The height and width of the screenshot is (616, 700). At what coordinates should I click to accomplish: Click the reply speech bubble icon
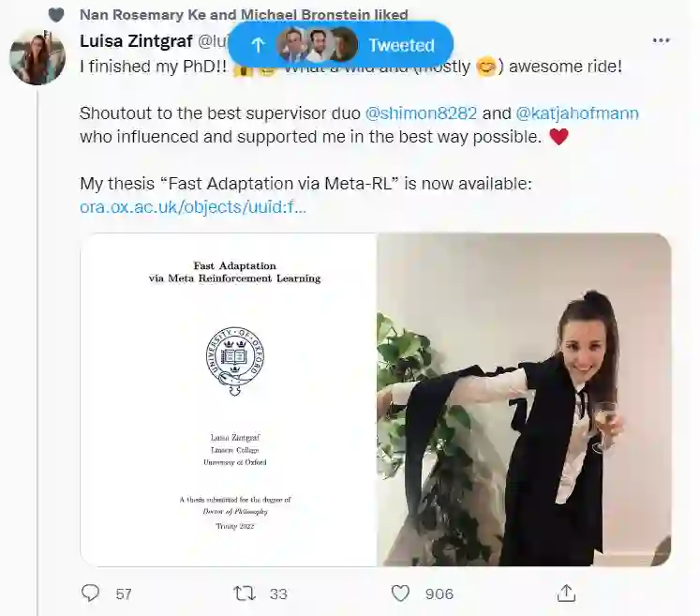pos(91,593)
